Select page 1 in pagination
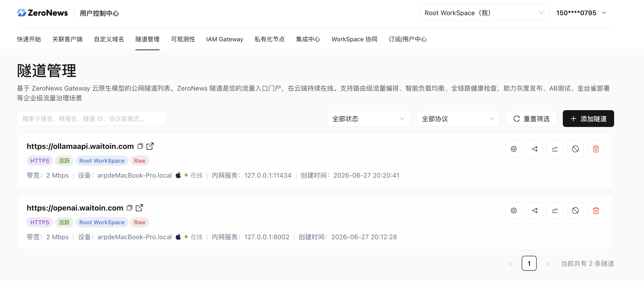Image resolution: width=644 pixels, height=281 pixels. point(529,263)
